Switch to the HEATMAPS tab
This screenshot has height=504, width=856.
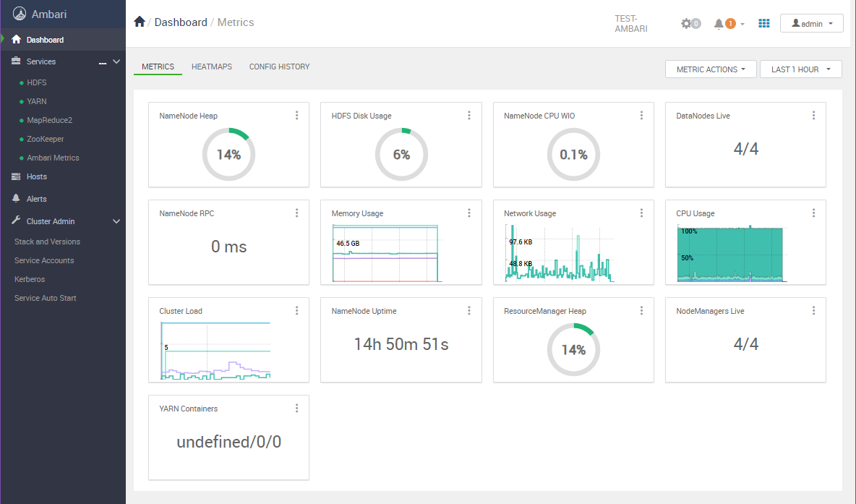(x=211, y=66)
